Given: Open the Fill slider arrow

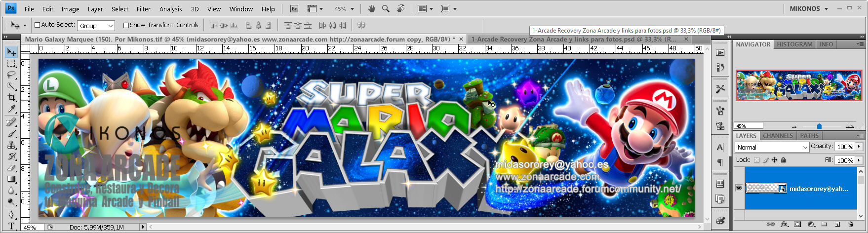Looking at the screenshot, I should click(x=859, y=160).
